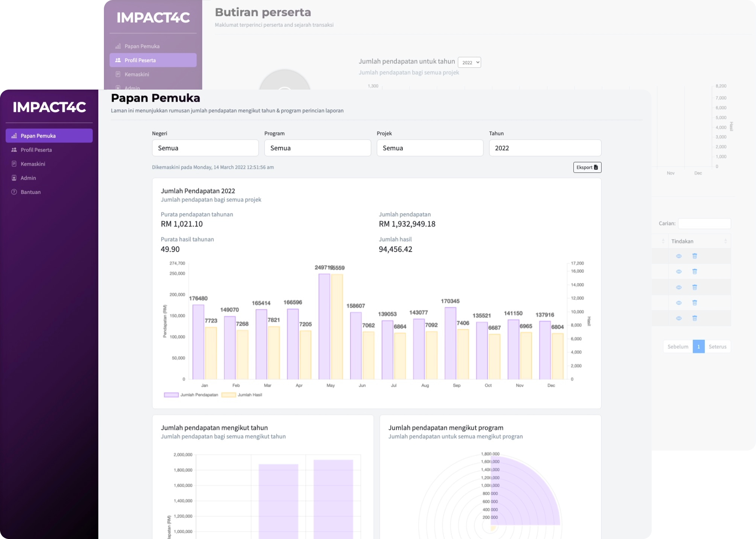Click Profil Peserta icon in back window sidebar
756x539 pixels.
[118, 60]
